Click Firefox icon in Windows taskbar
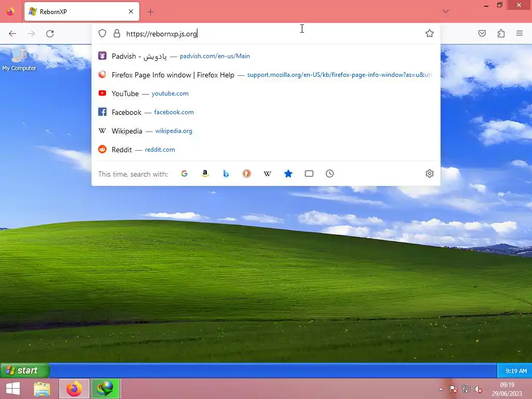Viewport: 532px width, 399px height. coord(74,389)
